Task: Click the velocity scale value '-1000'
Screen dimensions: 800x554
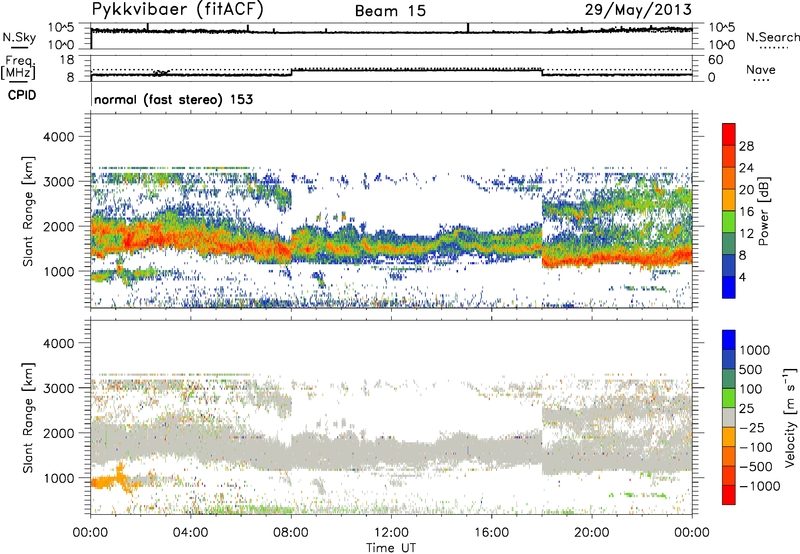Action: click(760, 486)
